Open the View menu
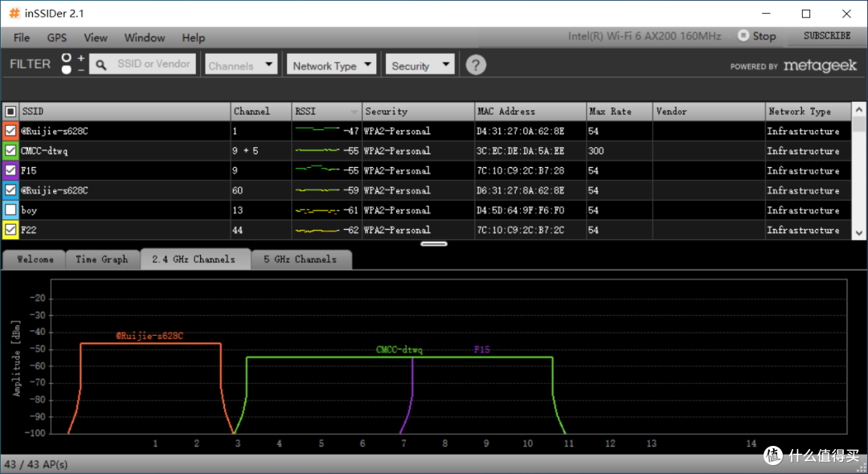Screen dimensions: 868x474 [95, 38]
